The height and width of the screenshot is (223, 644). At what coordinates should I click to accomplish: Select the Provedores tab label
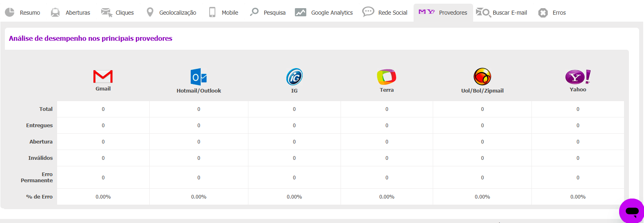[x=453, y=13]
